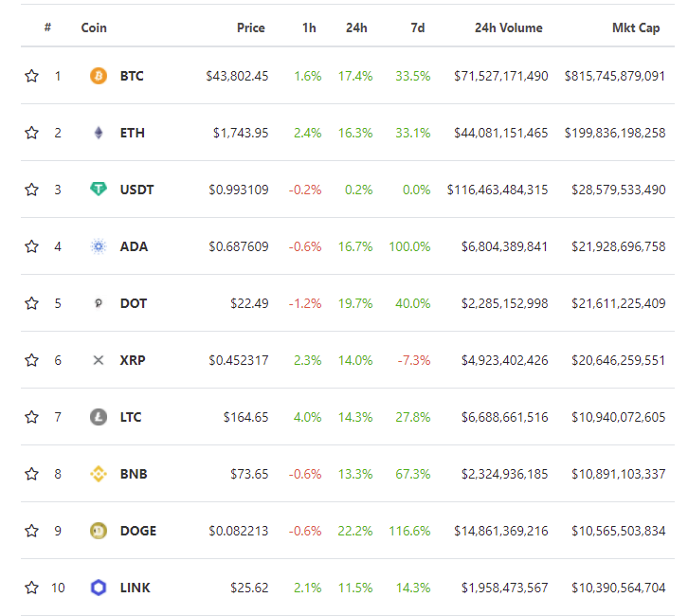This screenshot has width=688, height=616.
Task: Toggle the star for USDT
Action: 31,190
